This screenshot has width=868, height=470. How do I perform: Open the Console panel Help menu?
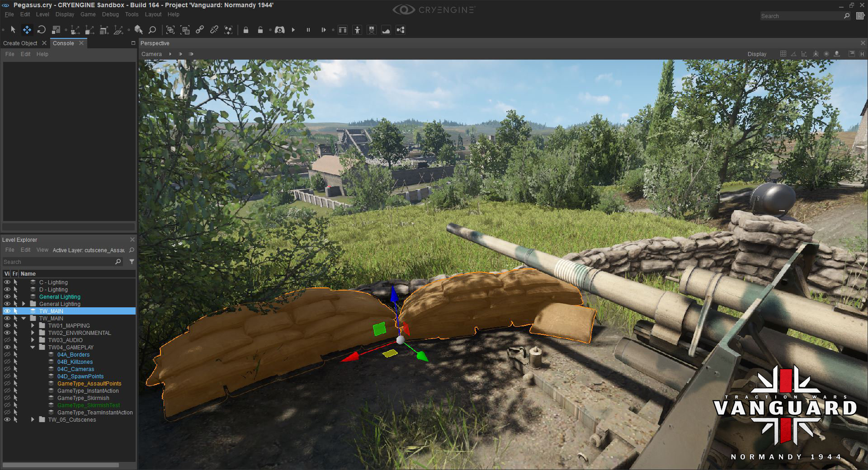(42, 54)
